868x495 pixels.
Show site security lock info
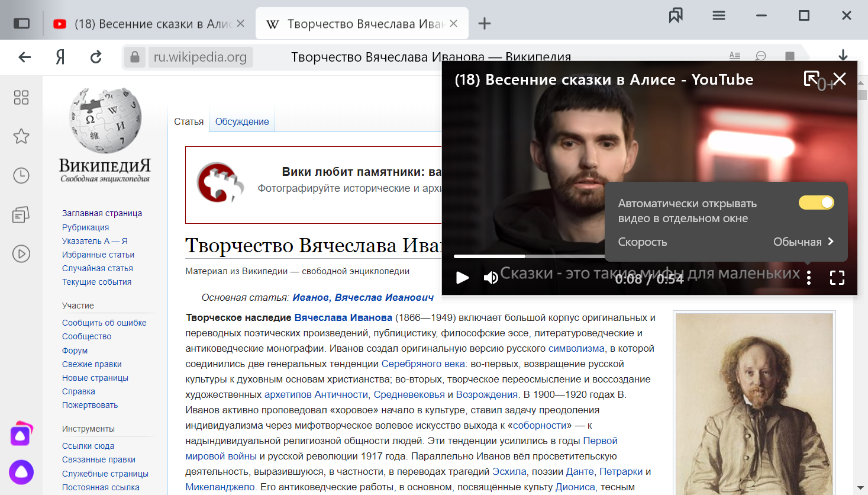point(135,57)
